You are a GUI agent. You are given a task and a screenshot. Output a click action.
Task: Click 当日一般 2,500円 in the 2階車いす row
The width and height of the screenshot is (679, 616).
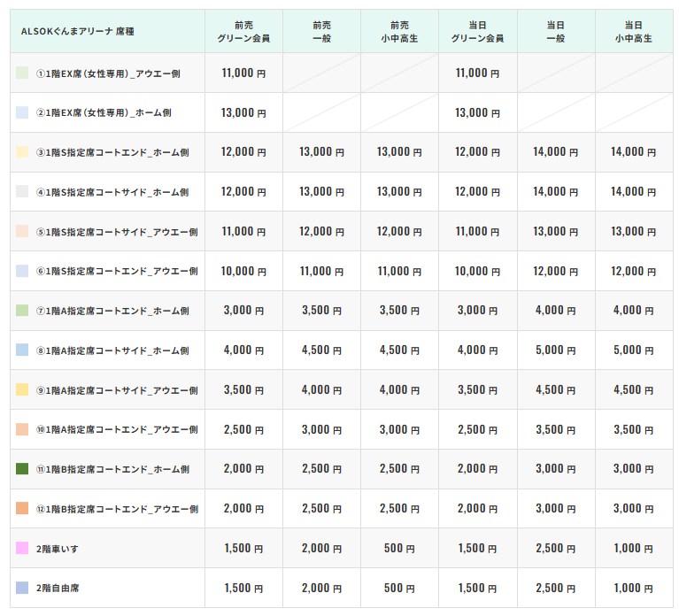[x=556, y=549]
